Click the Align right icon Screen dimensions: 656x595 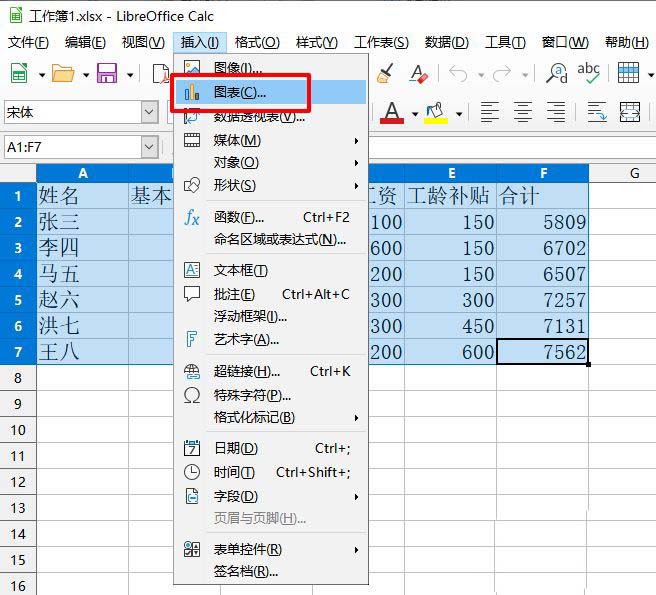(x=556, y=112)
